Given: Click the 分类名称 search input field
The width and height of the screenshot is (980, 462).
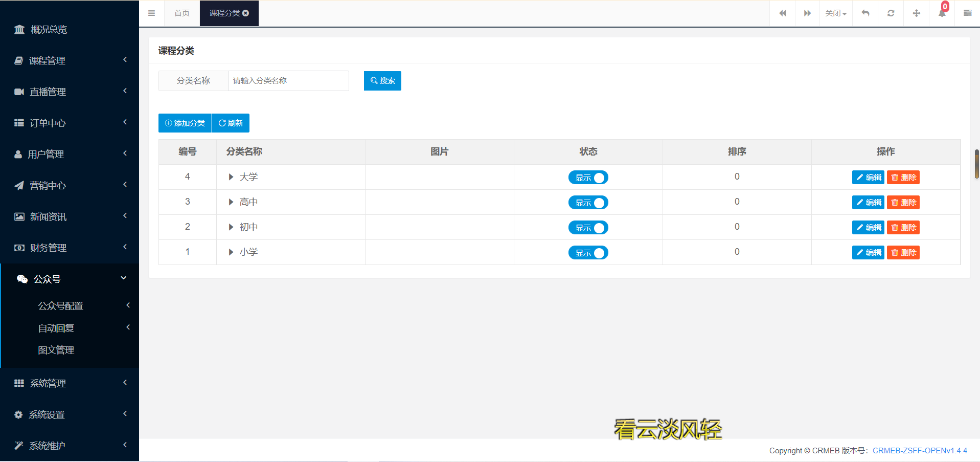Looking at the screenshot, I should coord(288,81).
